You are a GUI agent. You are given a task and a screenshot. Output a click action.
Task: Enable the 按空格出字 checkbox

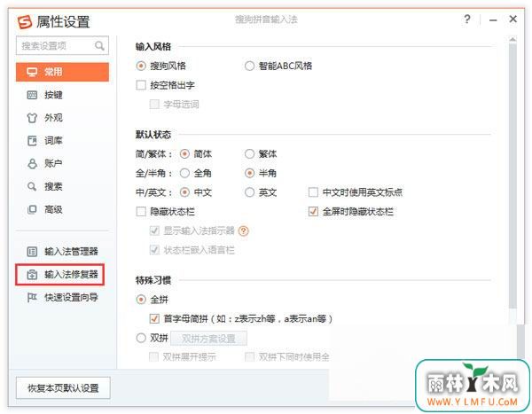click(141, 85)
